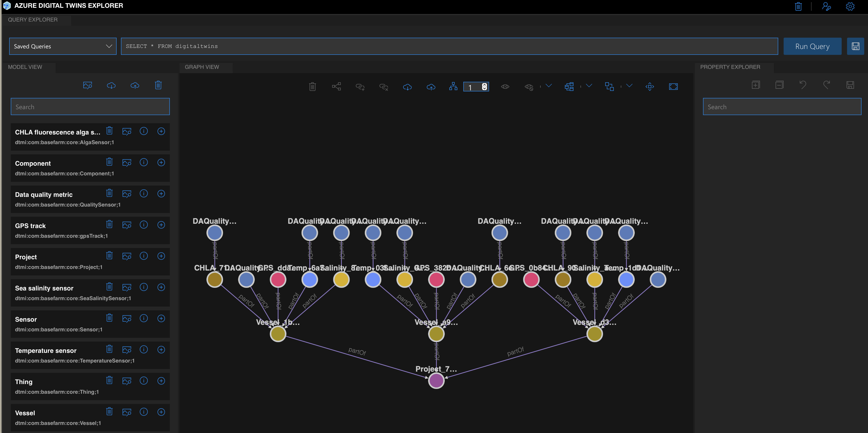
Task: Click the zoom to fit icon
Action: [x=673, y=87]
